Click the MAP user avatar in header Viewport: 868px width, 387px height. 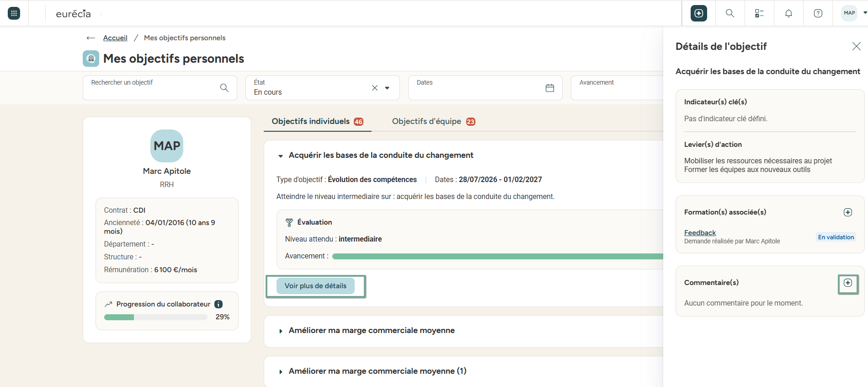point(849,13)
